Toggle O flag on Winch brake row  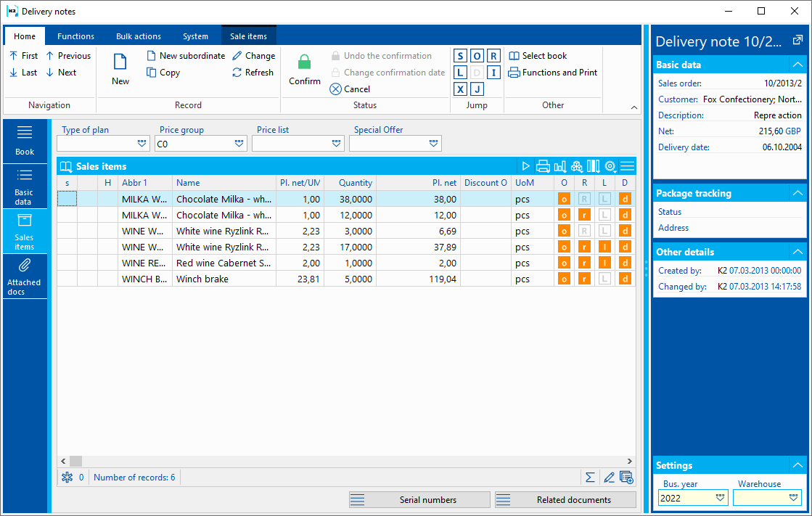(x=564, y=279)
